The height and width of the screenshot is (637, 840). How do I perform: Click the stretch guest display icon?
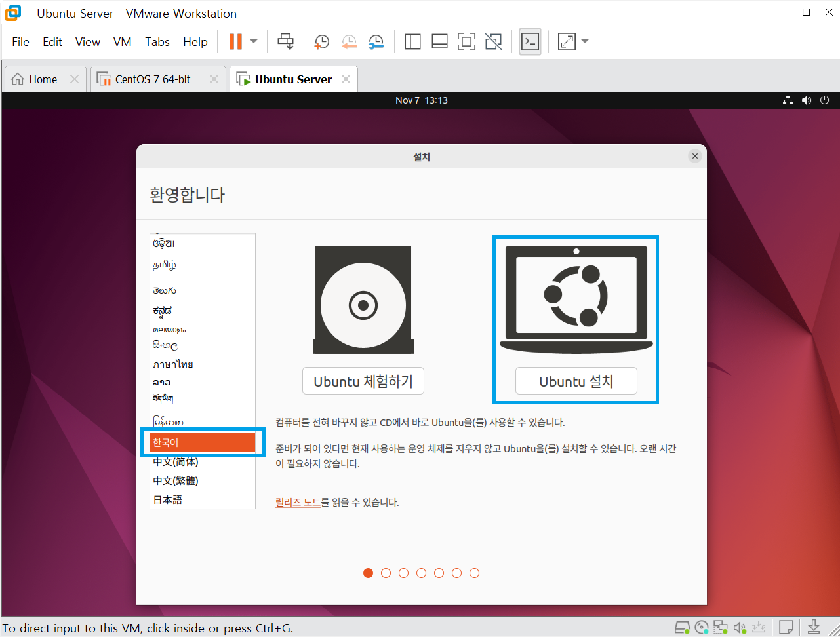coord(567,42)
